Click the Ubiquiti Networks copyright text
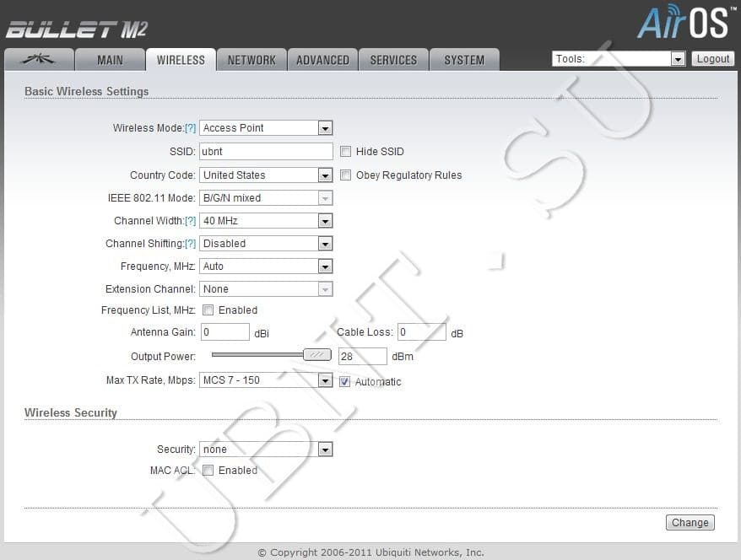This screenshot has width=741, height=560. tap(371, 552)
